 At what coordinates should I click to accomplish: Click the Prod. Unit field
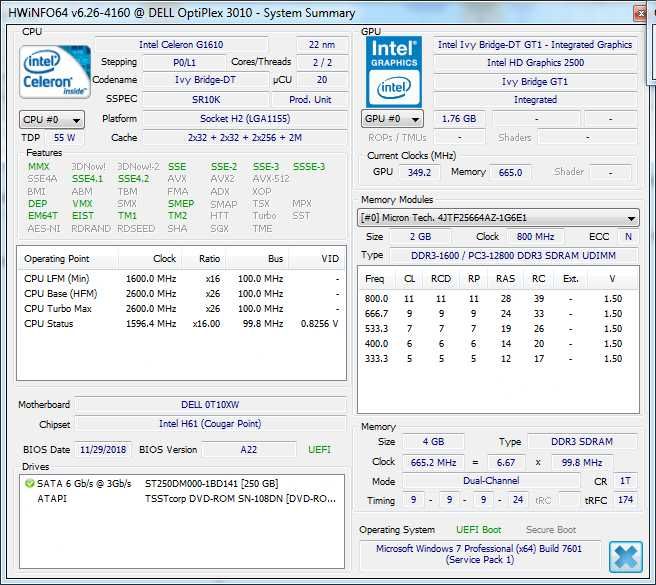[x=310, y=100]
